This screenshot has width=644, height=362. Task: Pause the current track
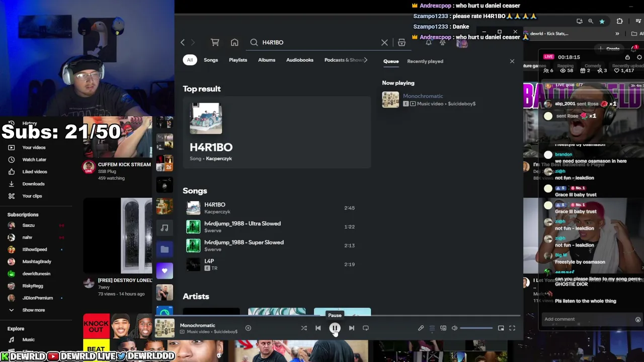click(335, 328)
